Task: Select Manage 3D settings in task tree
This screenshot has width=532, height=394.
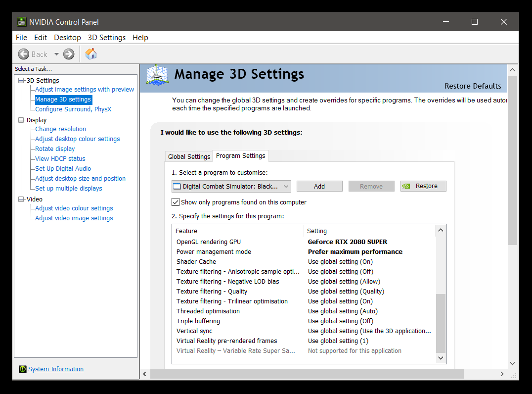Action: click(63, 99)
